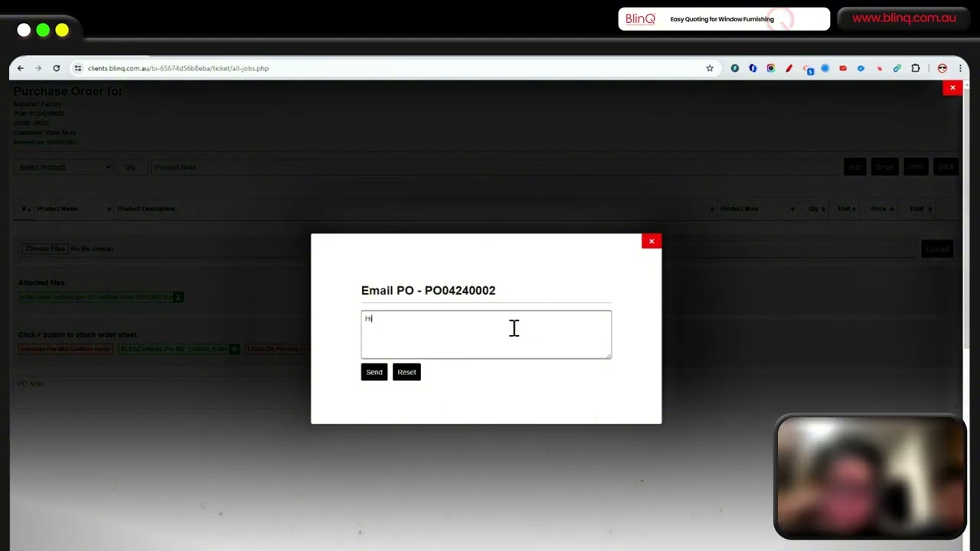
Task: Open the browser profile avatar
Action: pyautogui.click(x=942, y=68)
